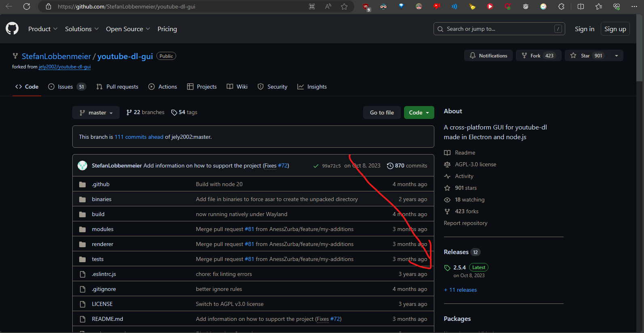
Task: Open browser settings three-dots menu
Action: (x=634, y=6)
